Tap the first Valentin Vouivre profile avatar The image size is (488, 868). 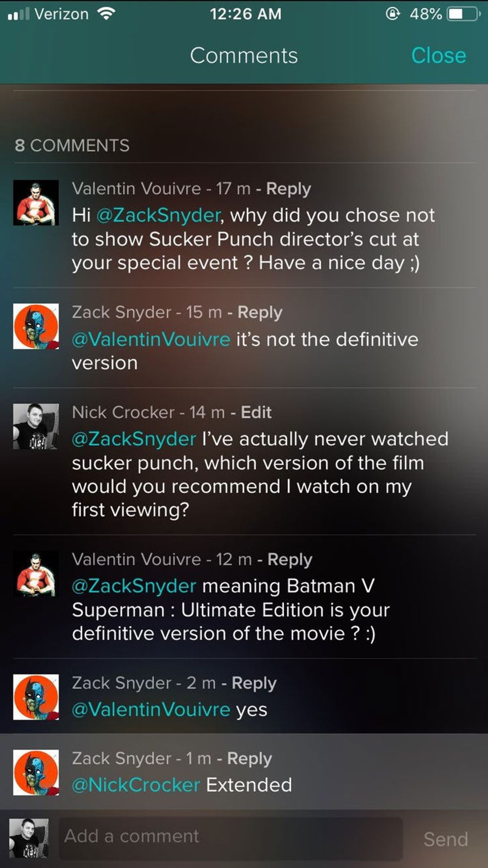click(36, 202)
